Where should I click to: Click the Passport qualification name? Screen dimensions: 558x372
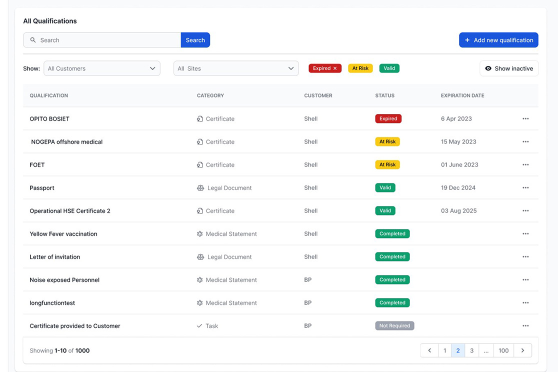click(x=42, y=188)
